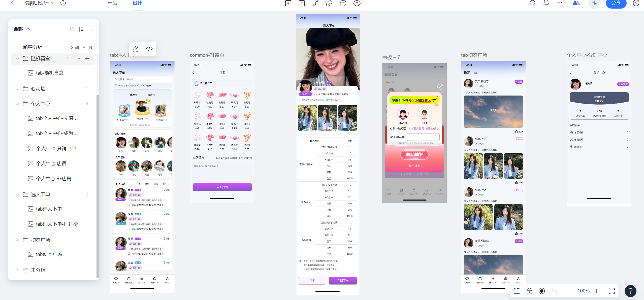Image resolution: width=644 pixels, height=300 pixels.
Task: Expand the 随机盲盒 folder group
Action: click(17, 58)
